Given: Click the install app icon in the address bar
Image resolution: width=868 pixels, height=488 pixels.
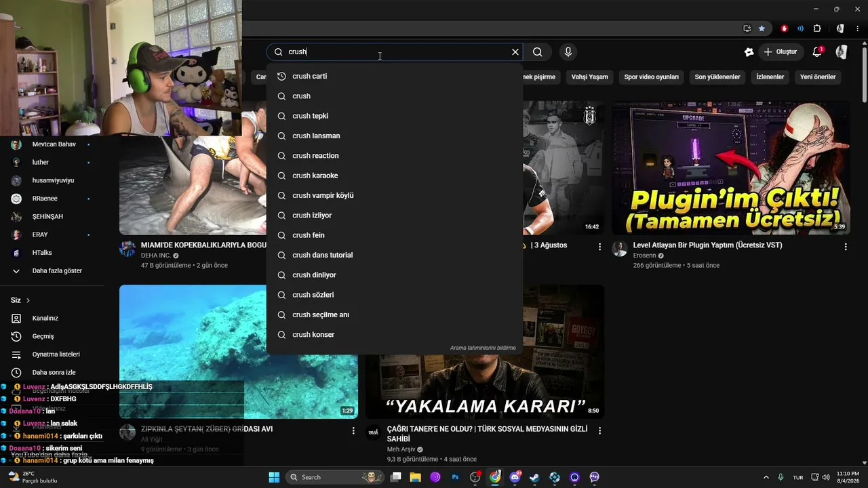Looking at the screenshot, I should [747, 28].
